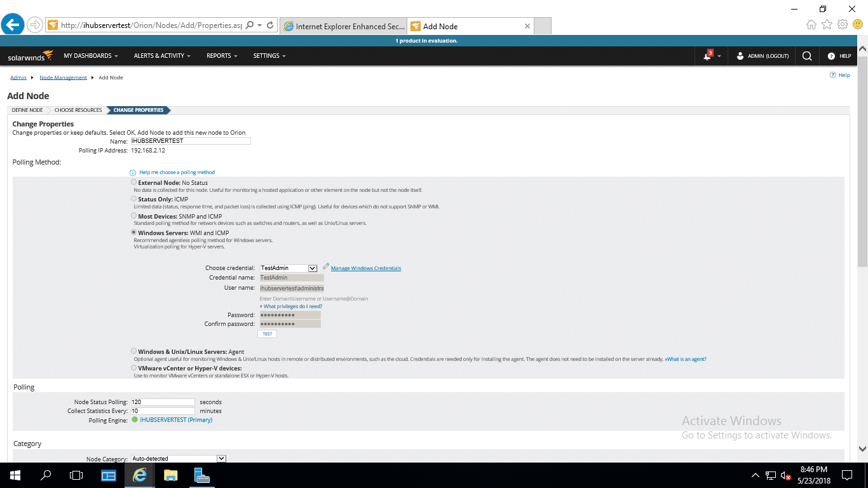
Task: Open Manage Windows Credentials link
Action: click(x=366, y=268)
